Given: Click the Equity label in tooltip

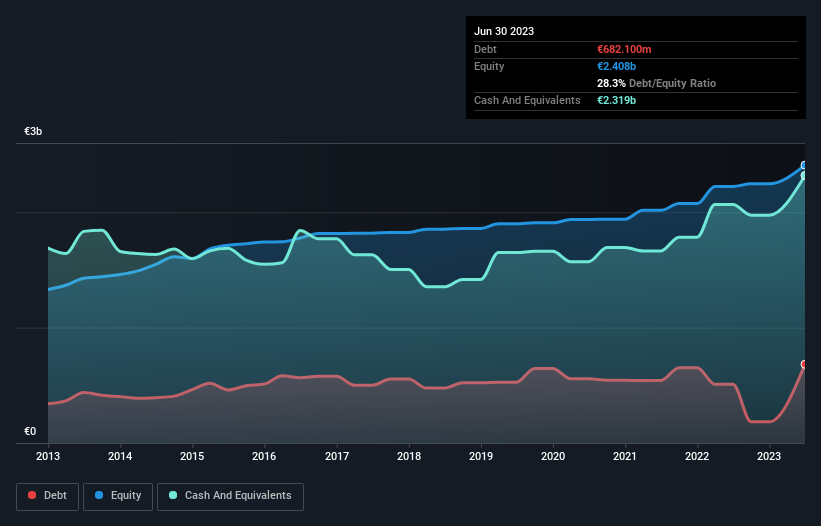Looking at the screenshot, I should (489, 66).
